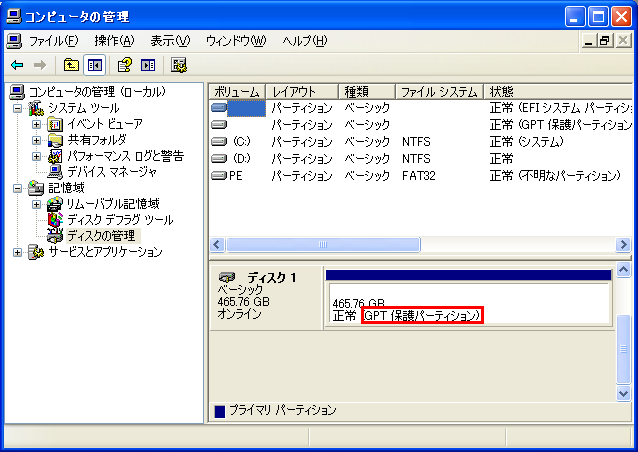Click NTFS cell in the (C:) row

pyautogui.click(x=416, y=142)
